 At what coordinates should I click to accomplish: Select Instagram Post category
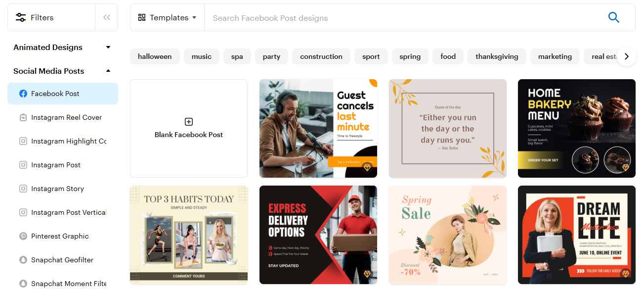(x=56, y=165)
